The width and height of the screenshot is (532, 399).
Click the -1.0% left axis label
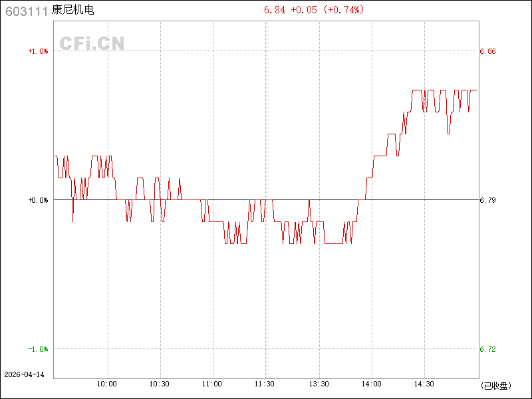point(38,349)
